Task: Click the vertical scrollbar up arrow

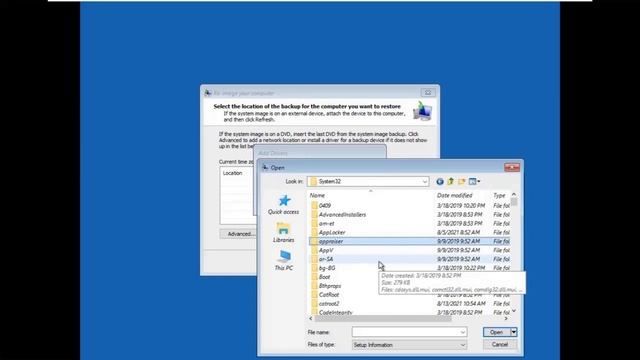Action: [x=514, y=195]
